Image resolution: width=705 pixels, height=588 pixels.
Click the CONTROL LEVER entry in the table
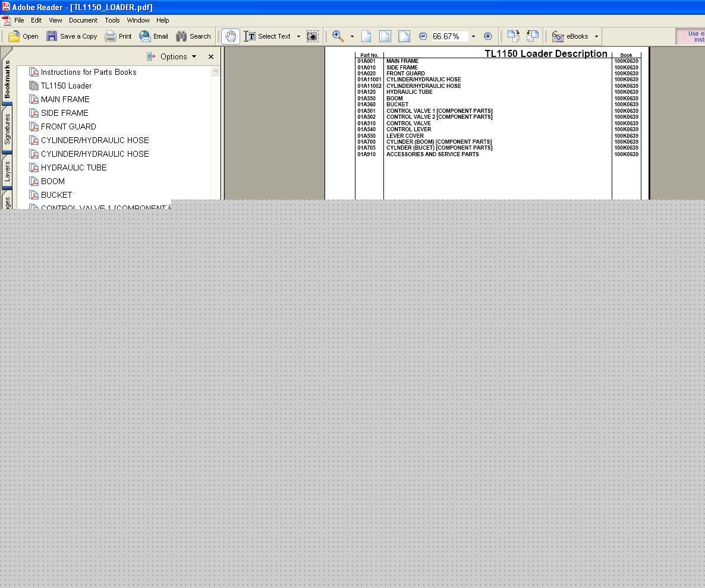pyautogui.click(x=409, y=129)
